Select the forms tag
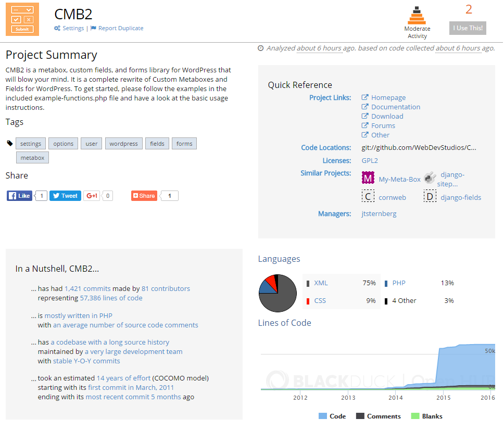This screenshot has width=504, height=431. pos(184,144)
